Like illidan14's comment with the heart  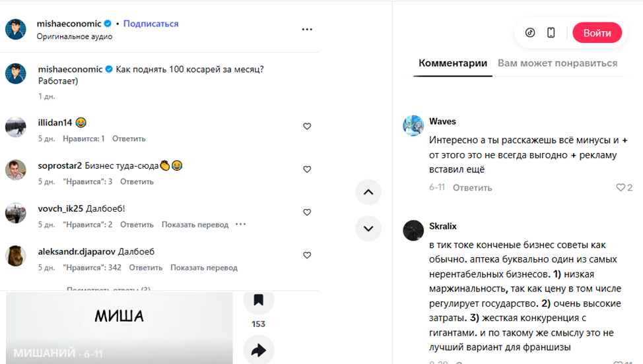coord(307,127)
